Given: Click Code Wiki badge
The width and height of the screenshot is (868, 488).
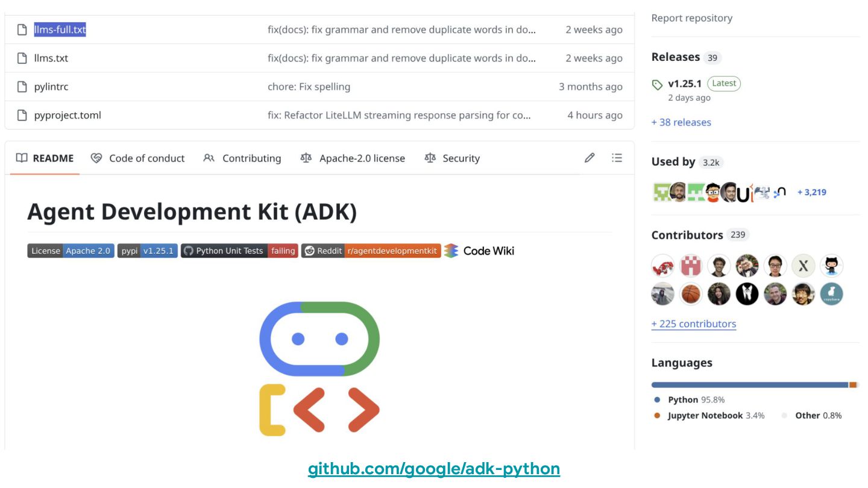Looking at the screenshot, I should tap(479, 251).
